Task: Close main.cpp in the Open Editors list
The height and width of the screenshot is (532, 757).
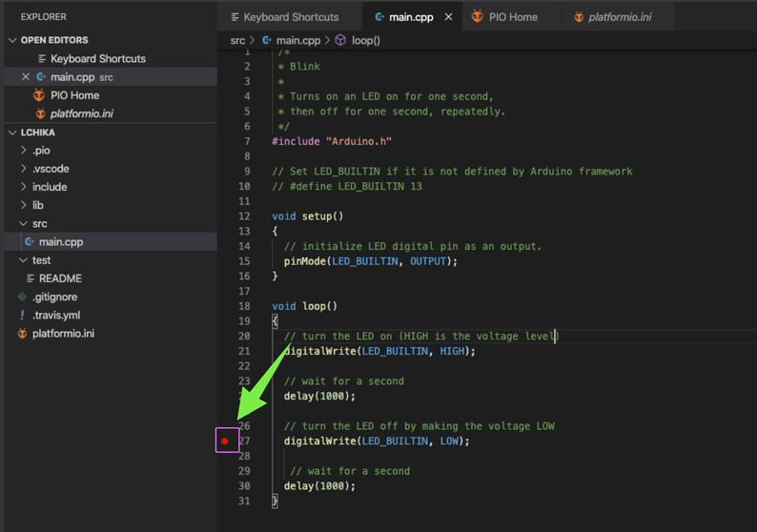Action: (x=26, y=77)
